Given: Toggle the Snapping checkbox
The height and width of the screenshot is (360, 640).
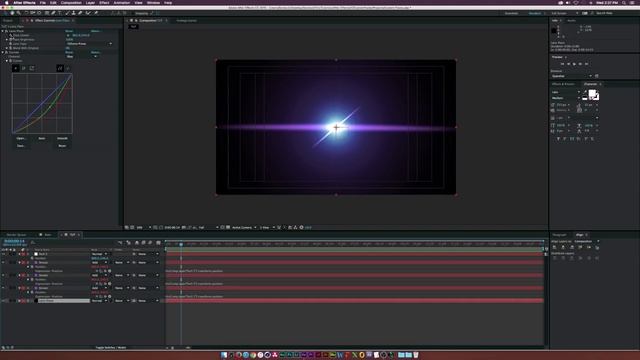Looking at the screenshot, I should coord(133,13).
